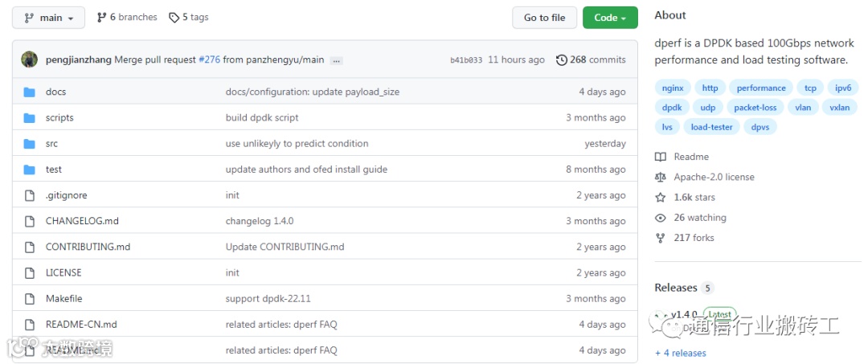Open the src folder

[51, 144]
